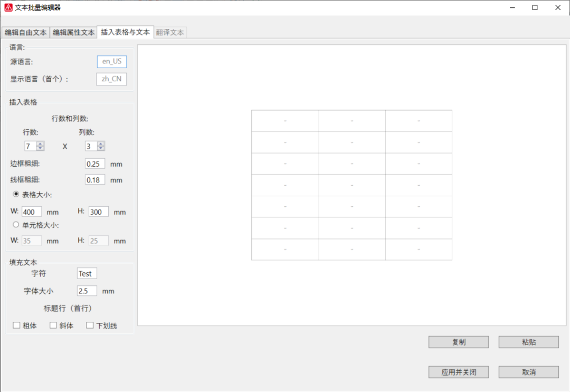Select the 插入表格与文本 tab
This screenshot has height=392, width=570.
[x=125, y=32]
